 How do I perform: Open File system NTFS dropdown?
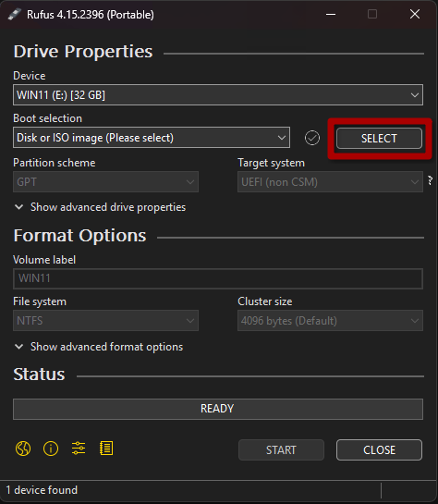pyautogui.click(x=105, y=321)
